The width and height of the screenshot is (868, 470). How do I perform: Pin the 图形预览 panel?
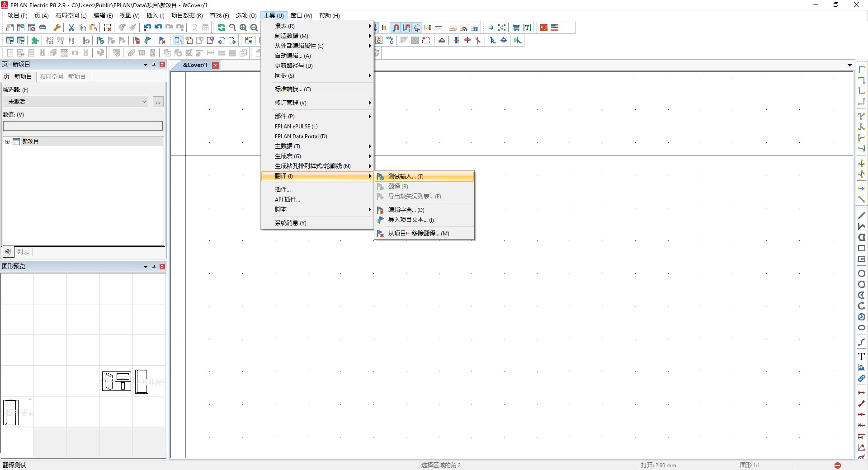pos(154,267)
